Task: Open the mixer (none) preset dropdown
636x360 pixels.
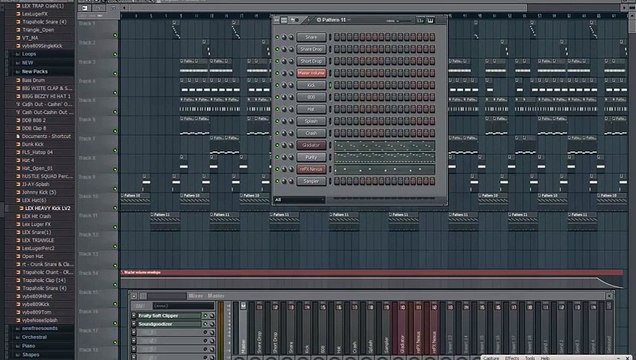Action: pyautogui.click(x=183, y=306)
